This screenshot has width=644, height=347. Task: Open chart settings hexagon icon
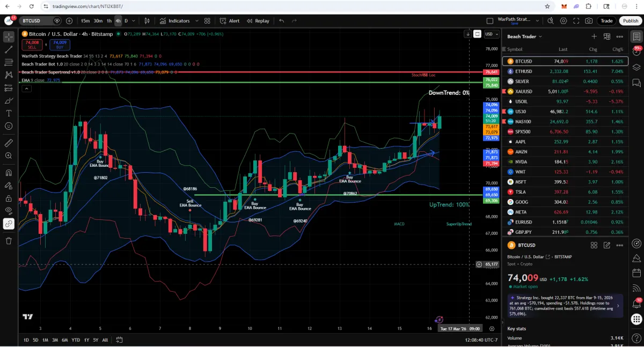(563, 21)
